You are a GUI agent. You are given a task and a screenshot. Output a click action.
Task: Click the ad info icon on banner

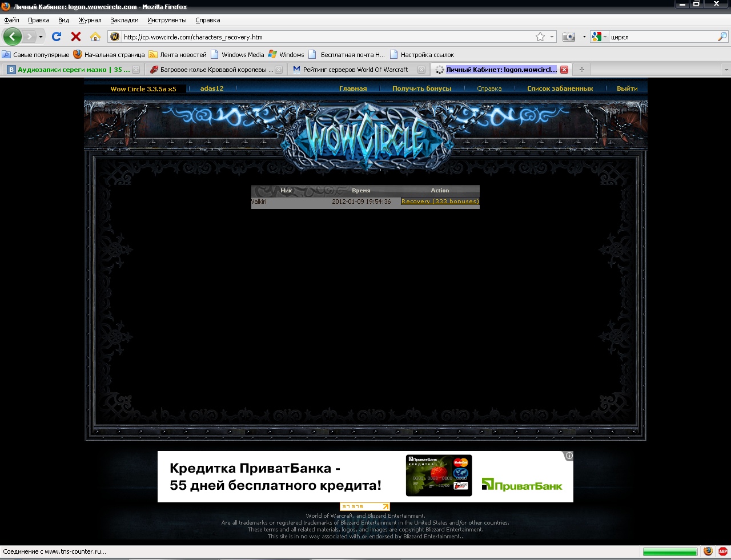[x=569, y=456]
